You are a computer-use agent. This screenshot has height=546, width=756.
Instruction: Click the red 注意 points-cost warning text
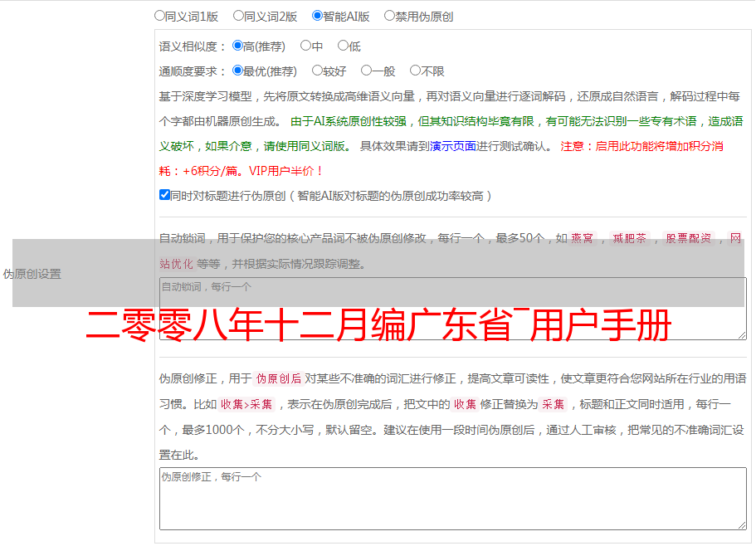(441, 158)
